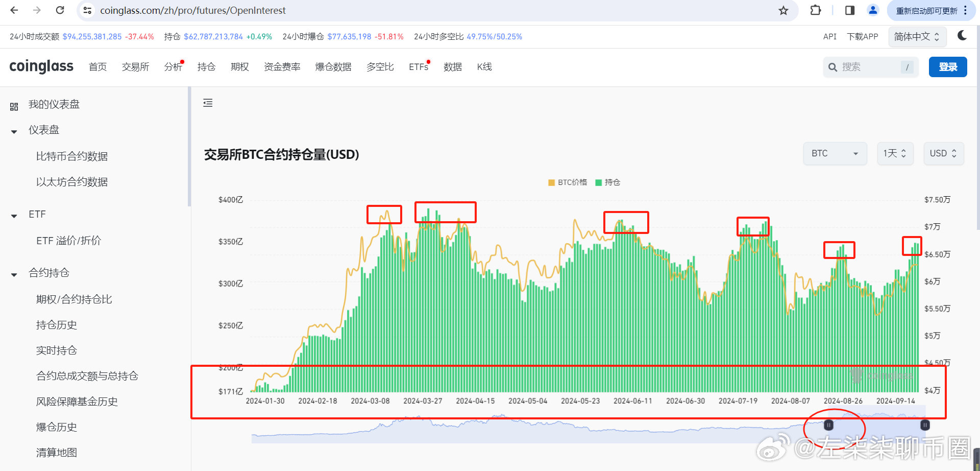Reload the coinglass page
The height and width of the screenshot is (471, 980).
click(60, 10)
